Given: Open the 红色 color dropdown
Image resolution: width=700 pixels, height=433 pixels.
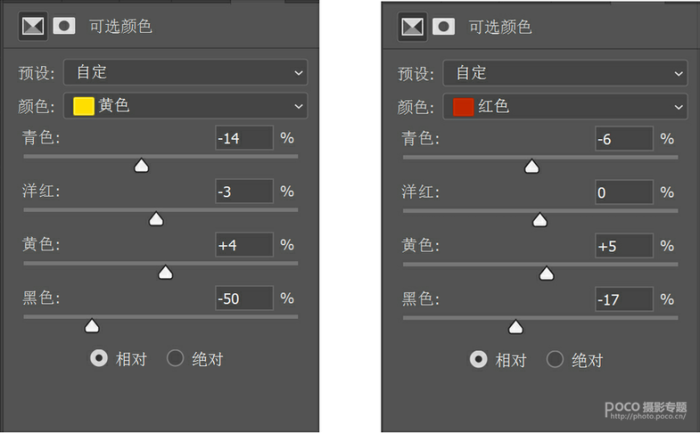Looking at the screenshot, I should pyautogui.click(x=565, y=107).
